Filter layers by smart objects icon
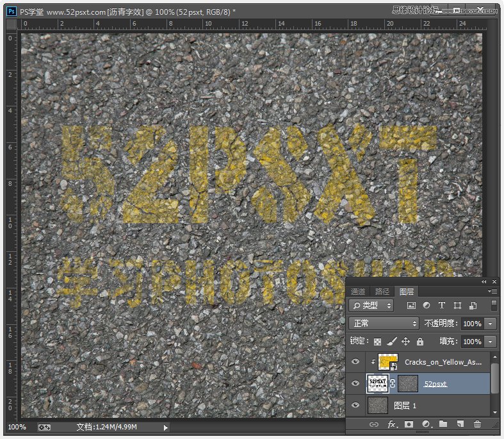Viewport: 504px width, 439px height. click(x=473, y=305)
